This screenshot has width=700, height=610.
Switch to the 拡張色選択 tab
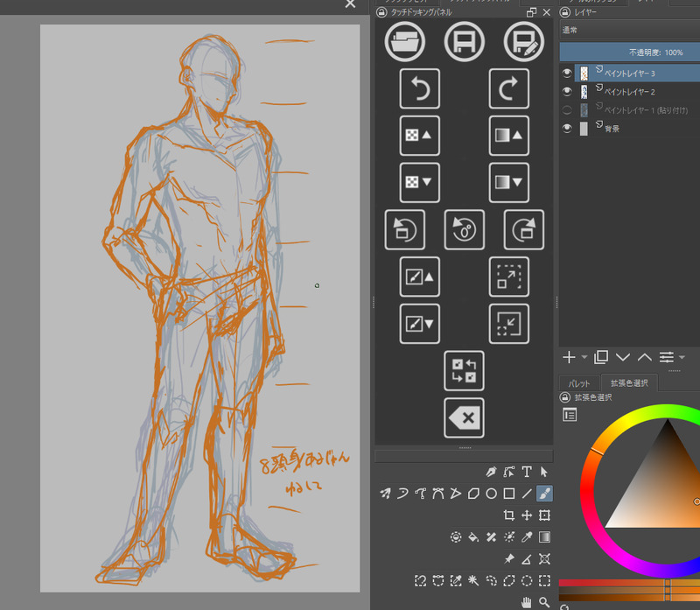pyautogui.click(x=629, y=383)
